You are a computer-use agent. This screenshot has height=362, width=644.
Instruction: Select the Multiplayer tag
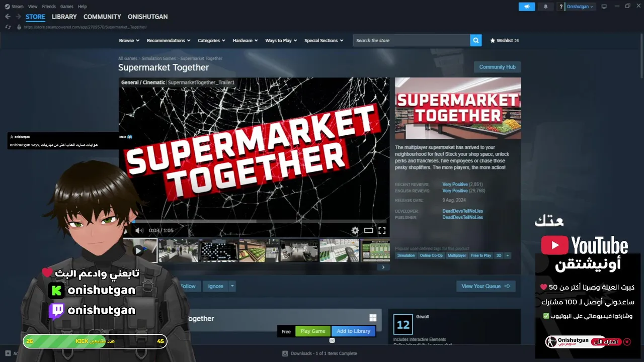point(457,255)
